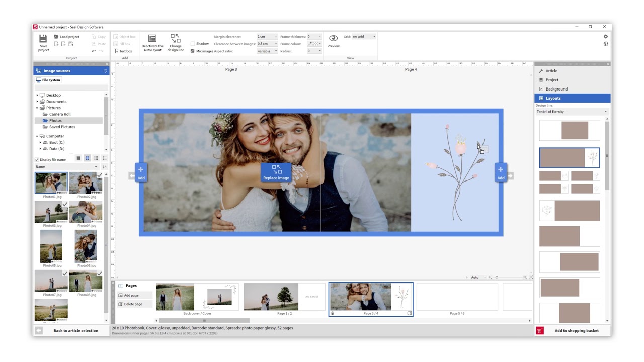This screenshot has height=362, width=644.
Task: Select the Photo01.jpg thumbnail
Action: (x=51, y=183)
